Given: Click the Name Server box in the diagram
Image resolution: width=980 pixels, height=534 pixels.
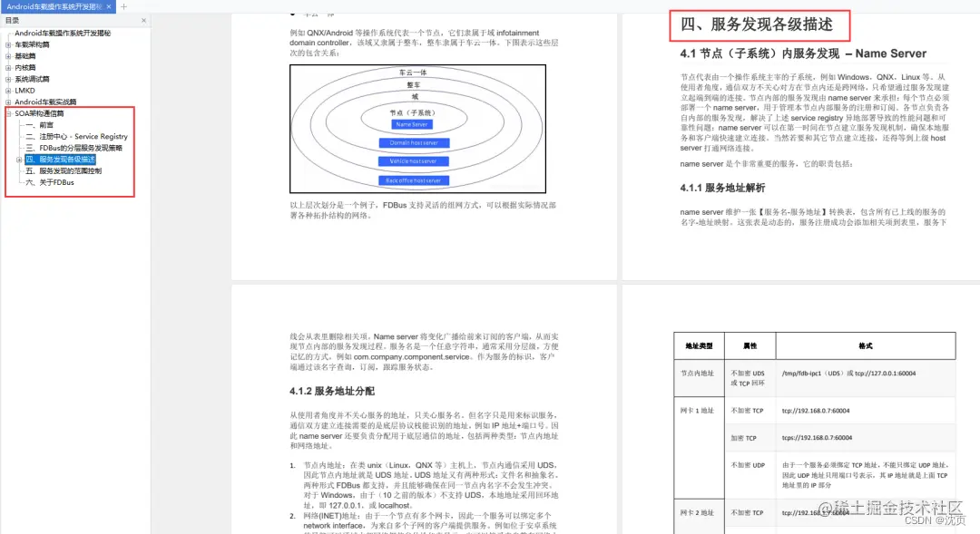Looking at the screenshot, I should click(x=412, y=124).
